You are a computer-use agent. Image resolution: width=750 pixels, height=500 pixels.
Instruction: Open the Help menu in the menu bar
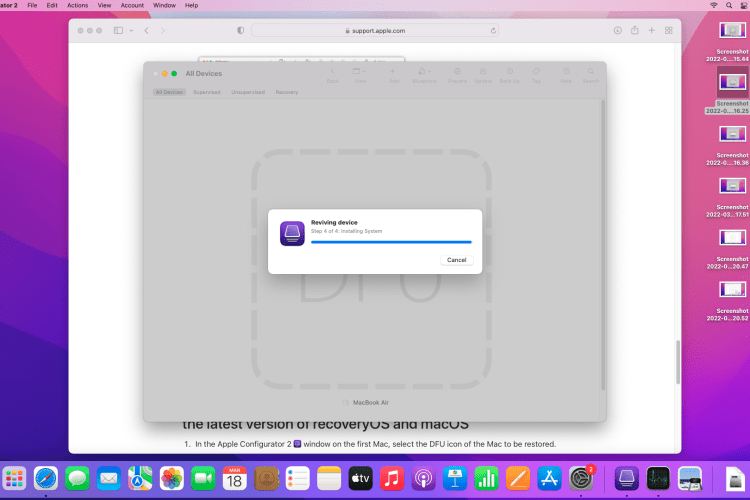191,5
